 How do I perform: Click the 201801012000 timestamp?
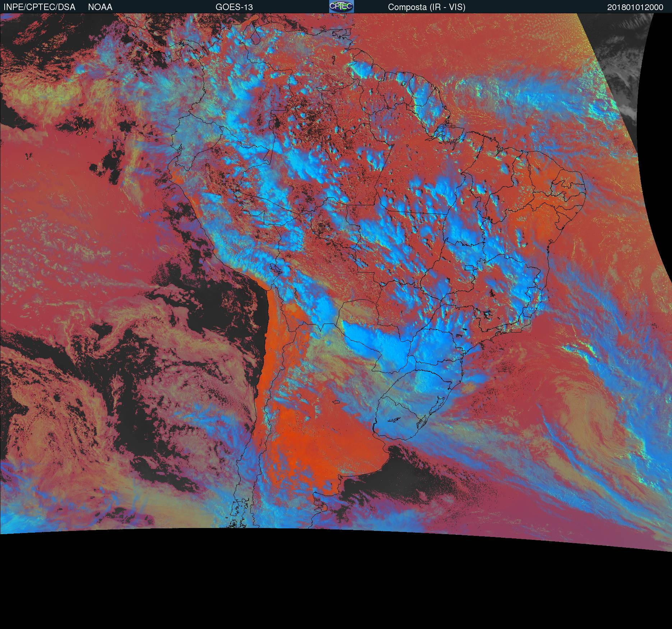(x=635, y=7)
